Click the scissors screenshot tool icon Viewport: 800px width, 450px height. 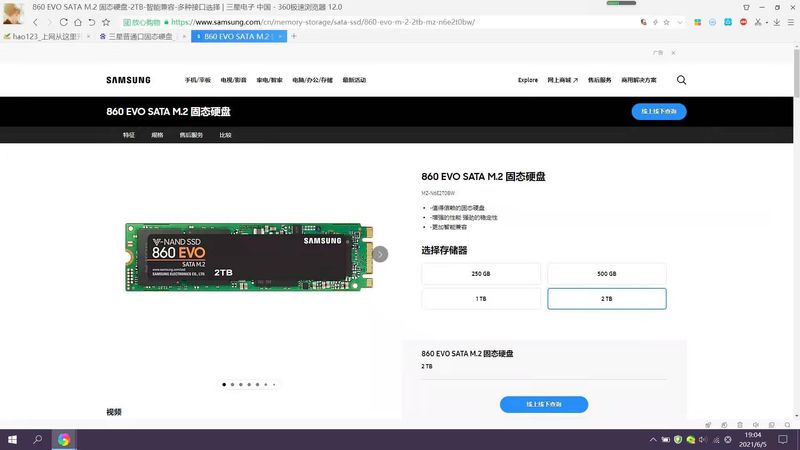[758, 22]
